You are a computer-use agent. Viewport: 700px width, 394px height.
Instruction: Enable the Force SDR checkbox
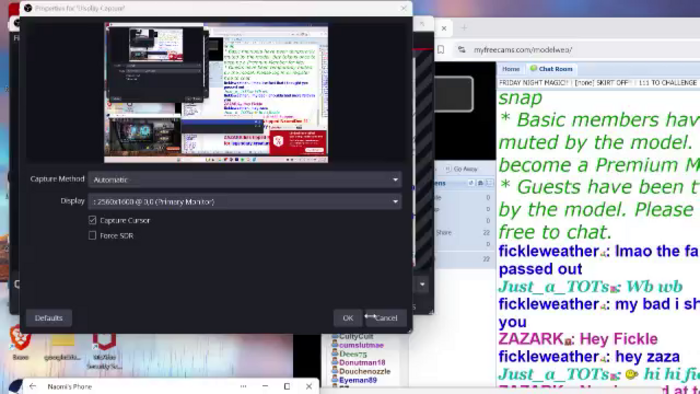point(92,235)
